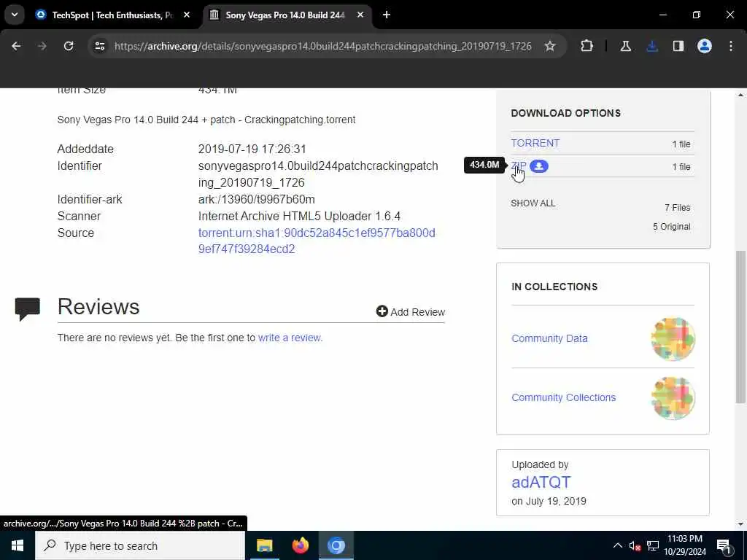Screen dimensions: 747x560
Task: Close the TechSpot tab
Action: 187,15
